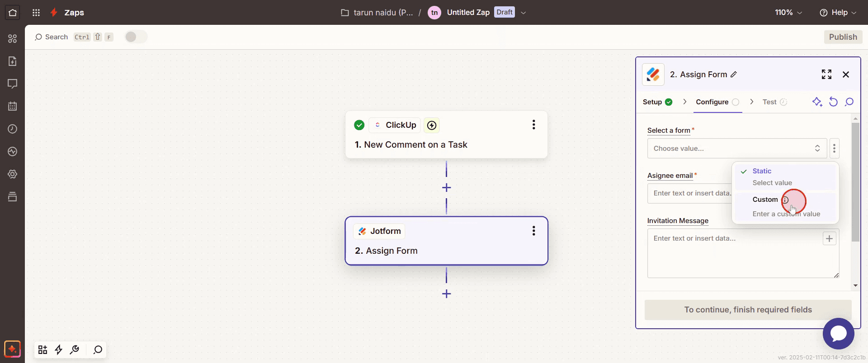Open ClickUp step three-dot menu

click(534, 125)
